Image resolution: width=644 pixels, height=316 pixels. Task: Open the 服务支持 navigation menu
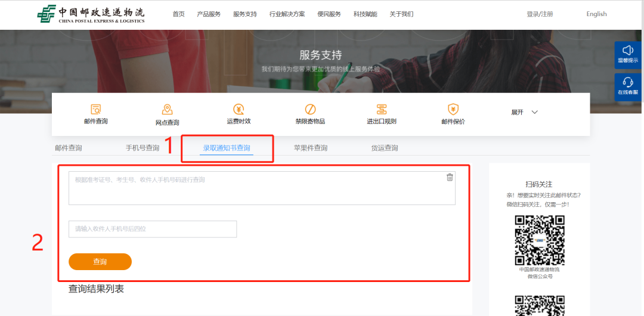[x=244, y=14]
